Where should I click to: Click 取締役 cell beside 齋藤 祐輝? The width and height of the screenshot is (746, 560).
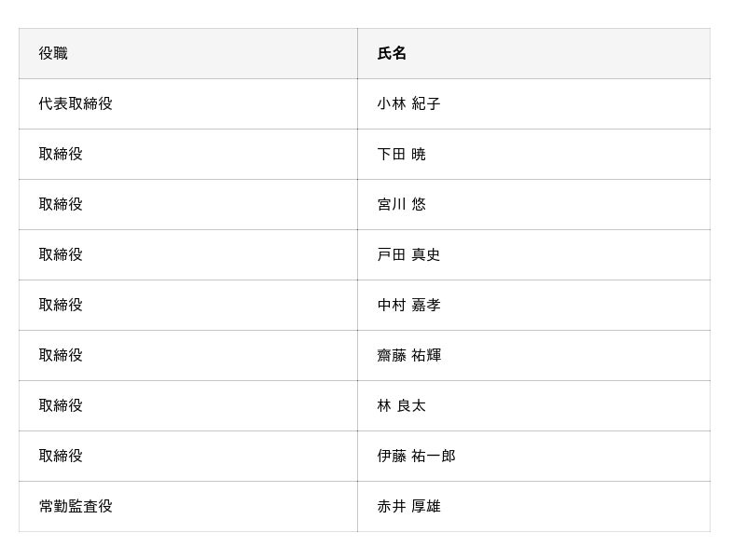pos(61,356)
